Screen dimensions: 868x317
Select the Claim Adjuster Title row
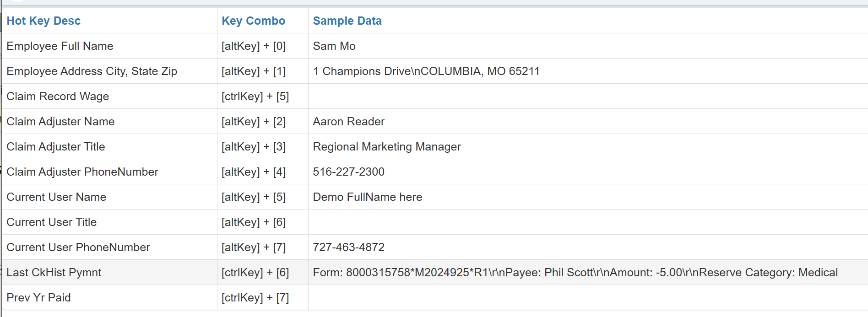point(56,147)
